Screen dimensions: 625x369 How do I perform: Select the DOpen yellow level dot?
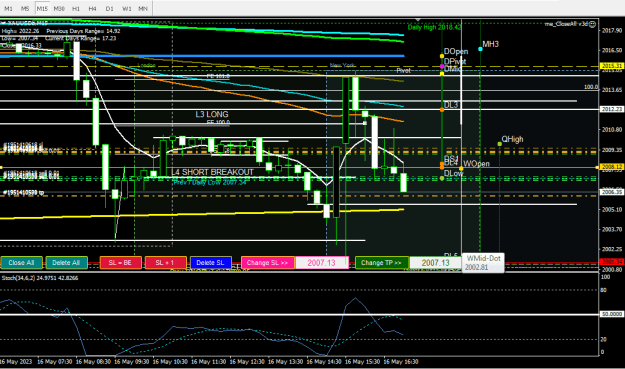tap(442, 56)
